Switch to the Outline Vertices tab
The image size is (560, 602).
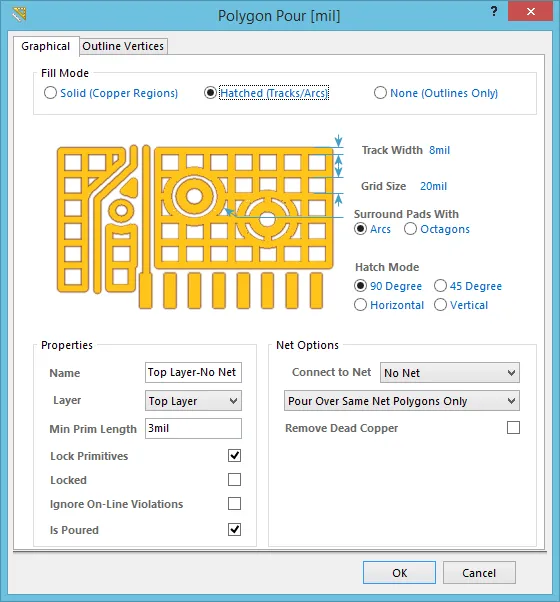123,46
